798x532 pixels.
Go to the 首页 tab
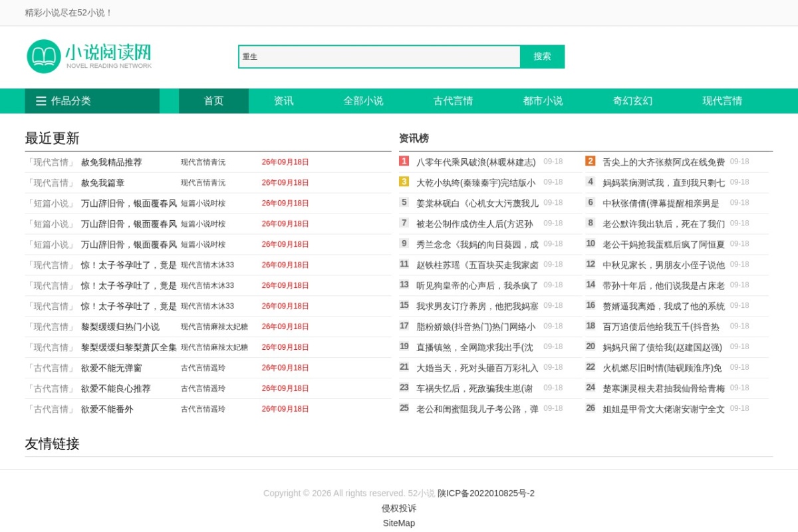(213, 101)
